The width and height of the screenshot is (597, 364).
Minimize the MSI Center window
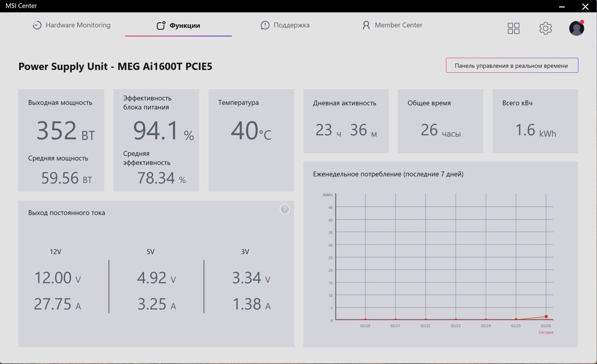click(x=562, y=6)
